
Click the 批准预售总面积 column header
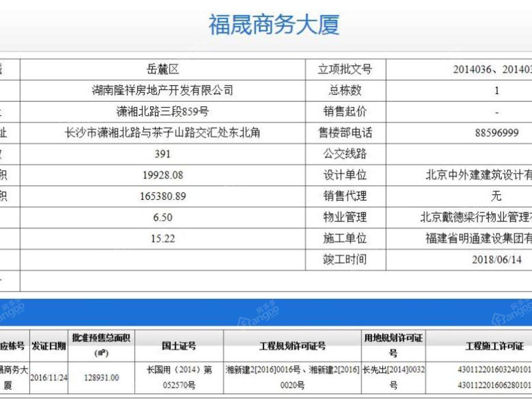click(102, 346)
